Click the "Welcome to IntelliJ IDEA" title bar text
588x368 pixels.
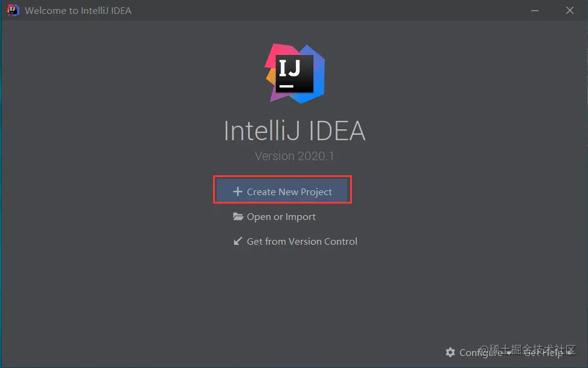pyautogui.click(x=78, y=10)
